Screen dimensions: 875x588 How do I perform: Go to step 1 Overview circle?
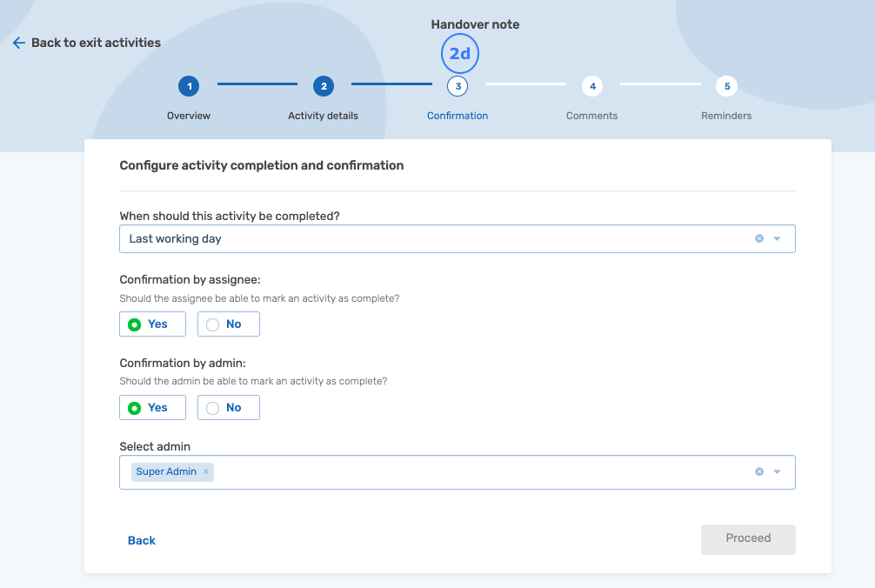click(x=189, y=86)
